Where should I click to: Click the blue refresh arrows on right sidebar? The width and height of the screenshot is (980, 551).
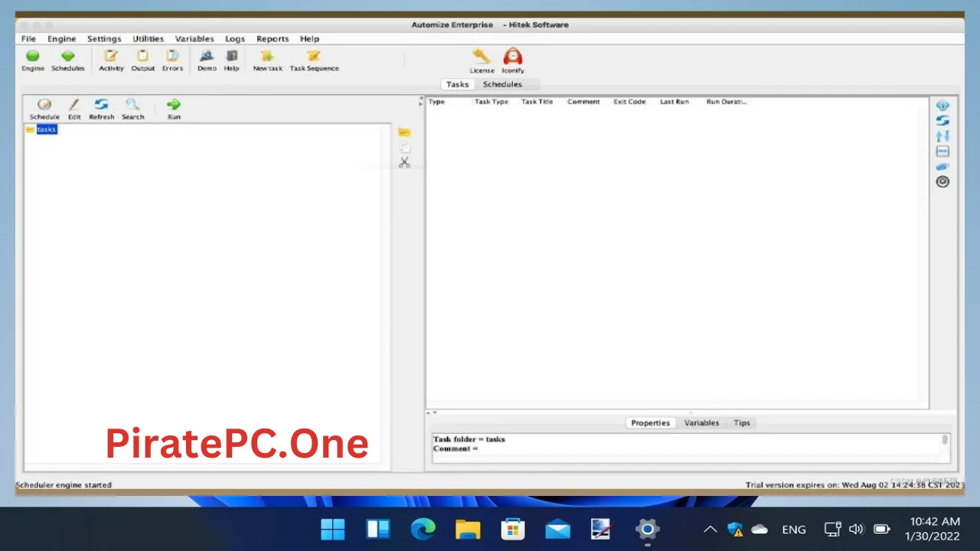pyautogui.click(x=942, y=121)
